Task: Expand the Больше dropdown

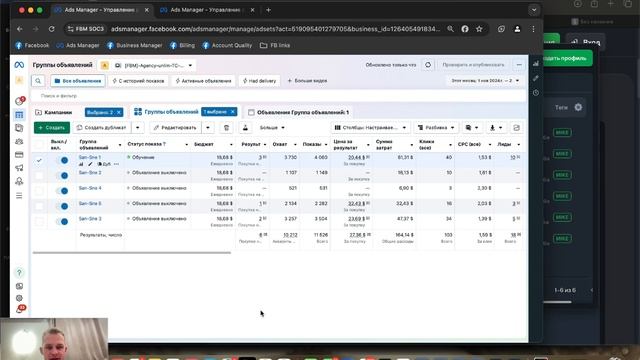Action: (272, 128)
